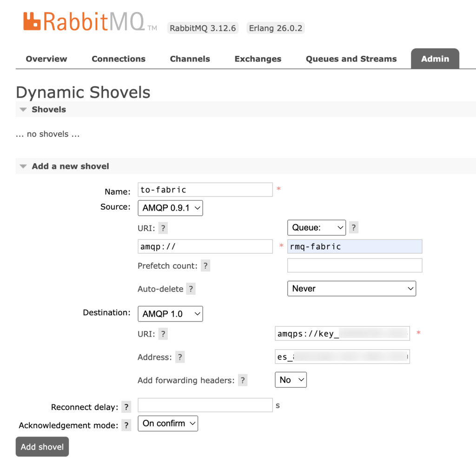The height and width of the screenshot is (470, 476).
Task: Go to the Connections page
Action: pyautogui.click(x=118, y=59)
